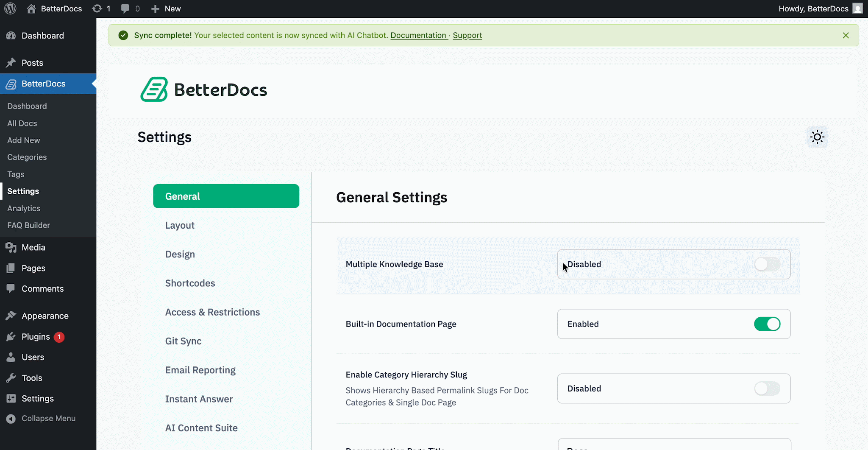Open the user avatar in admin bar
The image size is (868, 450).
pyautogui.click(x=858, y=8)
